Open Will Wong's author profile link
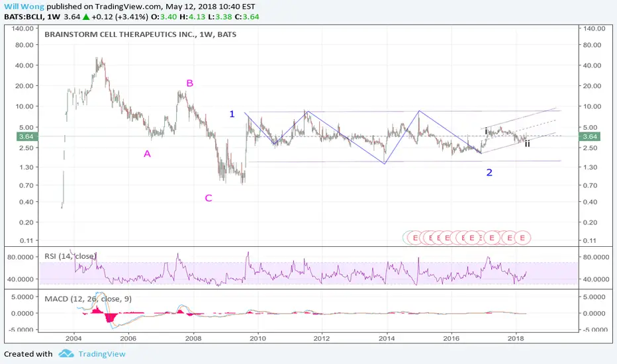 coord(24,7)
